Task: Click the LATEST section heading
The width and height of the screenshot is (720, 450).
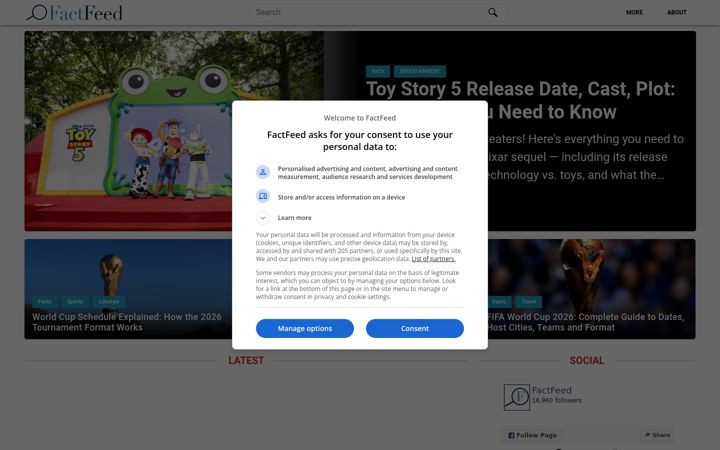Action: coord(246,360)
